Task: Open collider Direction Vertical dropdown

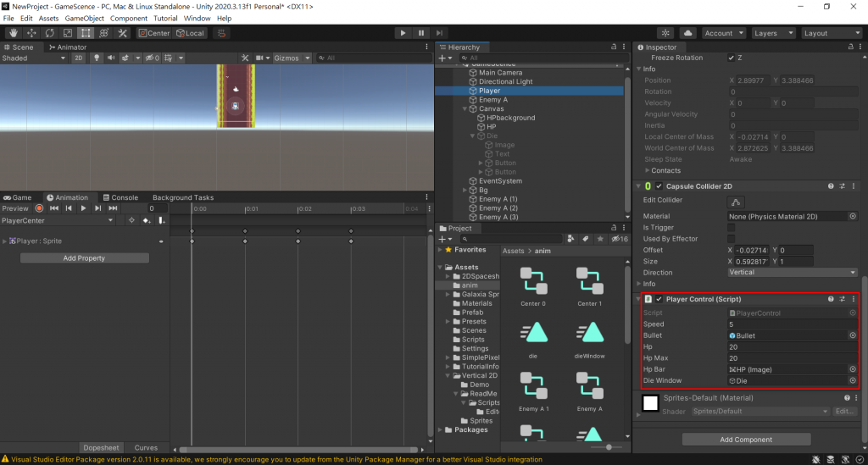Action: (x=793, y=273)
